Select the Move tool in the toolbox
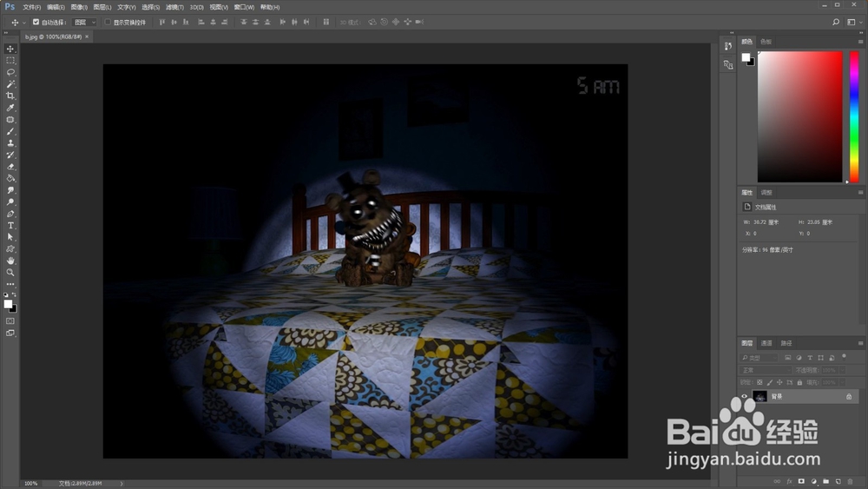The image size is (868, 489). 10,49
